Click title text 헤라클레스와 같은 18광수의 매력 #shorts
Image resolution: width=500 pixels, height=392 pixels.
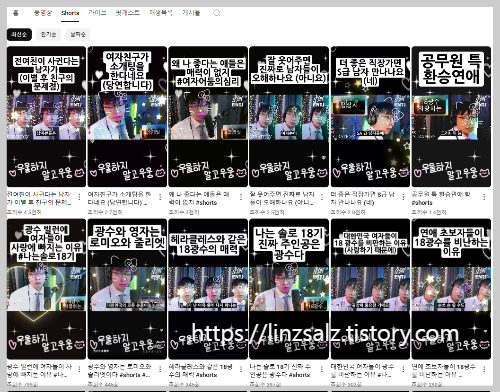200,371
